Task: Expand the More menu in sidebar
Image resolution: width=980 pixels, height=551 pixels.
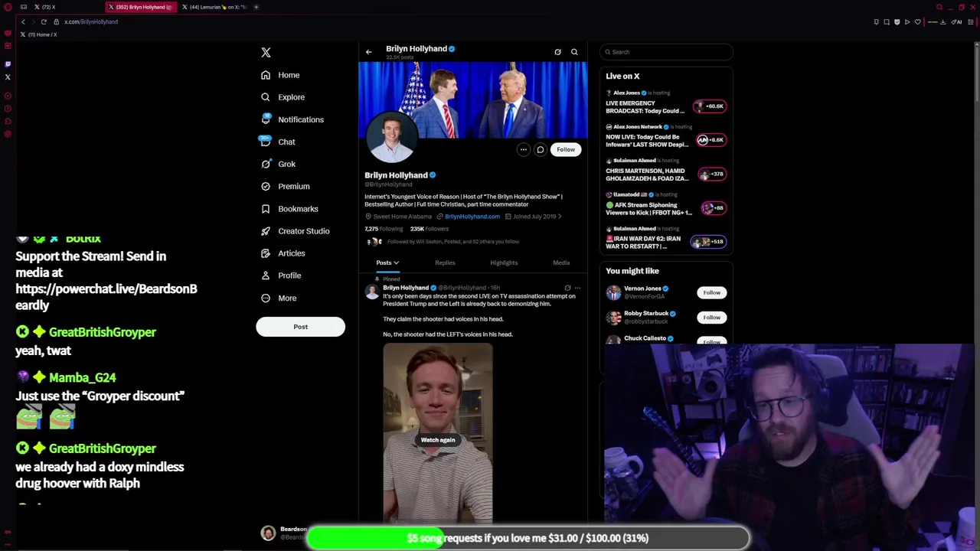Action: pyautogui.click(x=278, y=298)
